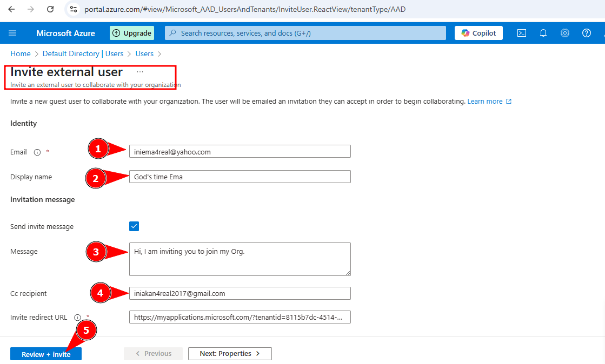
Task: Open Copilot
Action: click(x=478, y=33)
